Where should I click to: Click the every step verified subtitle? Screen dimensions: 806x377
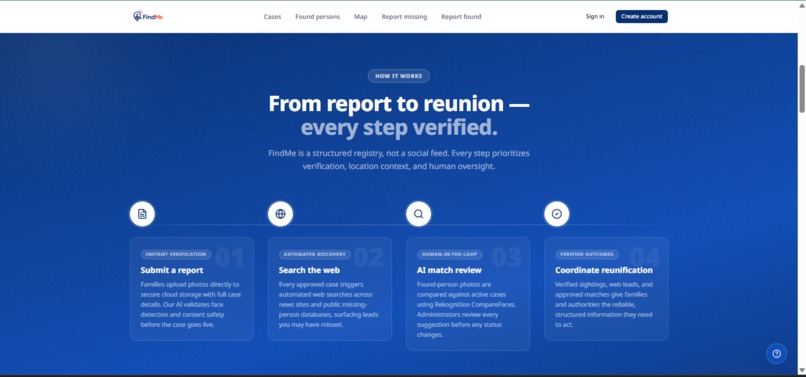399,128
